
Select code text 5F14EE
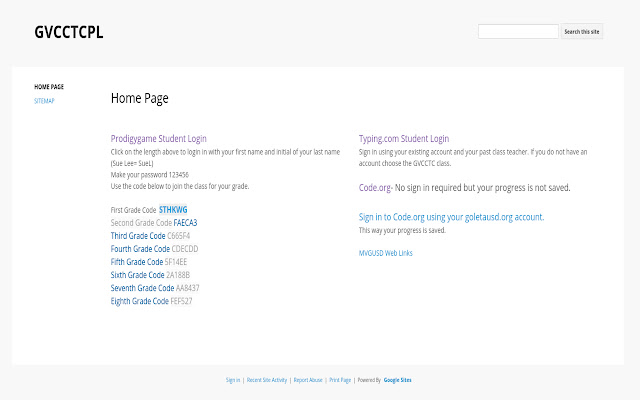tap(176, 262)
